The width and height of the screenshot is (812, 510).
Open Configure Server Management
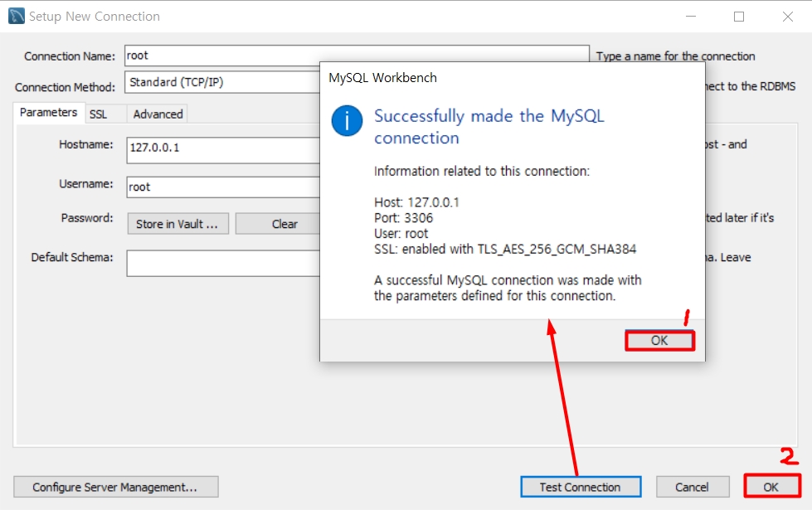pyautogui.click(x=115, y=487)
